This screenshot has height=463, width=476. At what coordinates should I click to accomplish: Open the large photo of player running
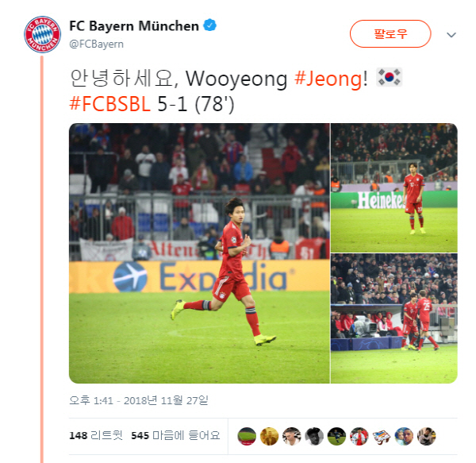click(x=199, y=253)
